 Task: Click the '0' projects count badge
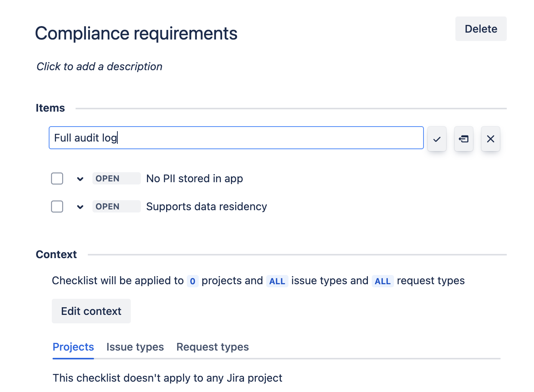[x=193, y=281]
